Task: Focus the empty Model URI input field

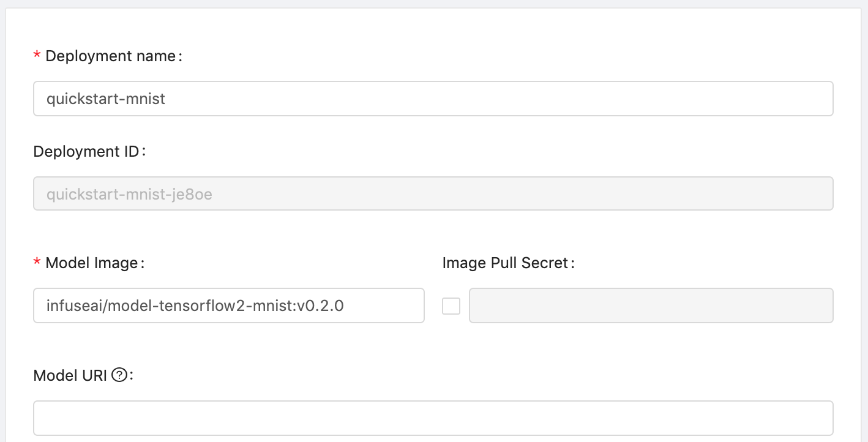Action: pyautogui.click(x=433, y=418)
